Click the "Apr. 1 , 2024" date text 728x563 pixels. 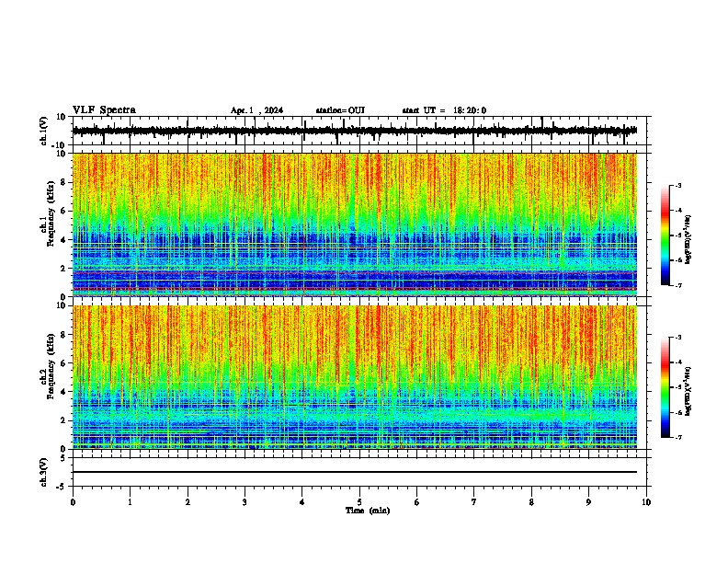[x=256, y=110]
